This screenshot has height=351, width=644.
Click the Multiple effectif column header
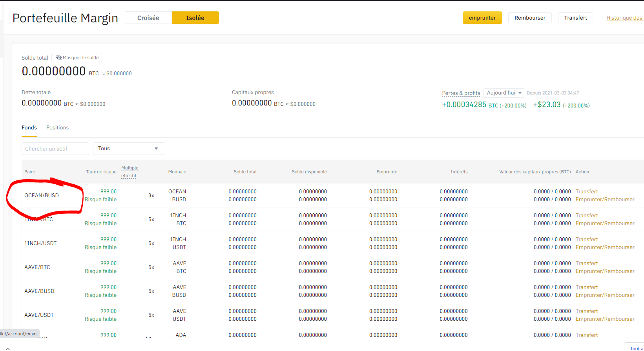coord(130,172)
